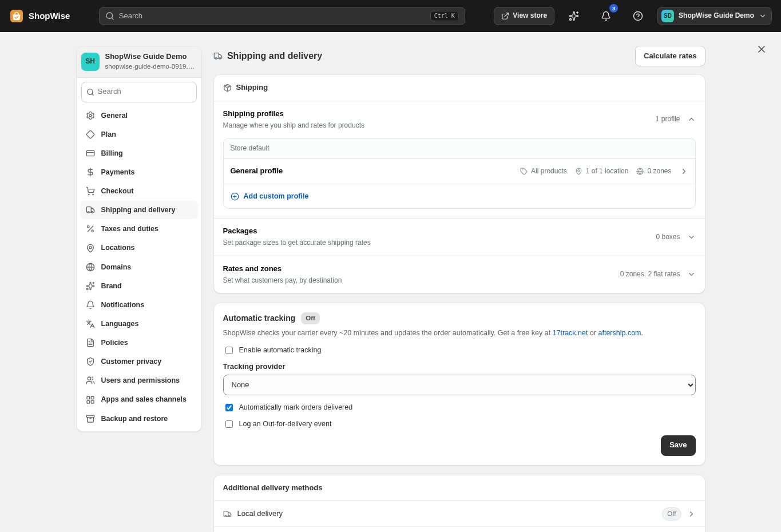Click the Backup and restore archive icon
Viewport: 781px width, 532px height.
pyautogui.click(x=90, y=419)
